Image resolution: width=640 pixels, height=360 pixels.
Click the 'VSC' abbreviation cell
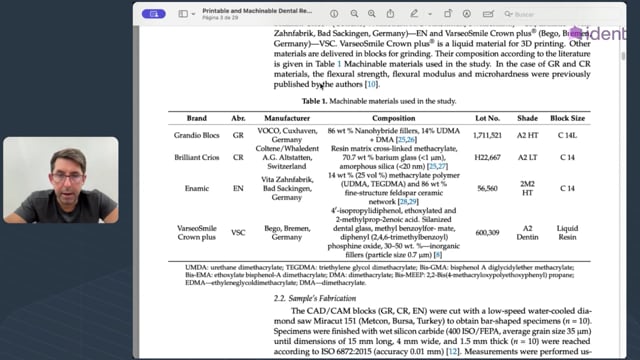[x=238, y=233]
